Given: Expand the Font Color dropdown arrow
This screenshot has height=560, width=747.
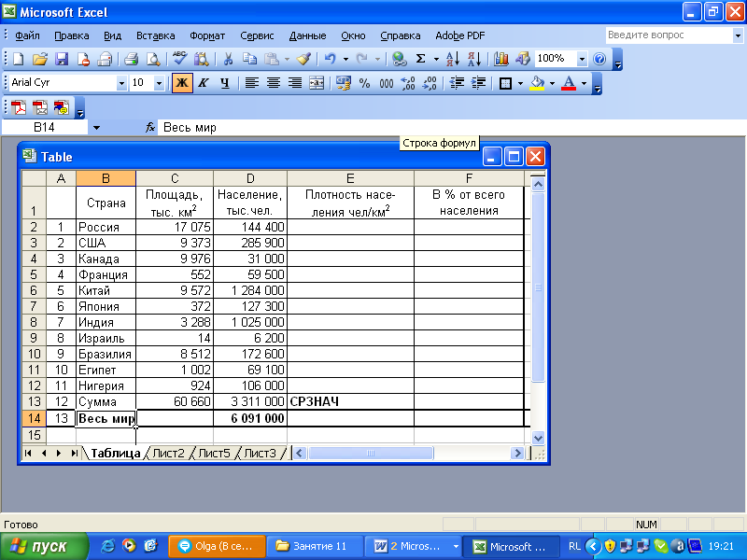Looking at the screenshot, I should click(x=585, y=83).
